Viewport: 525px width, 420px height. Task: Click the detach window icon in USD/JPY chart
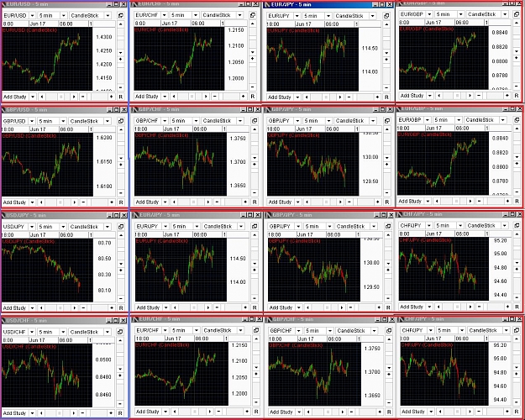coord(121,227)
